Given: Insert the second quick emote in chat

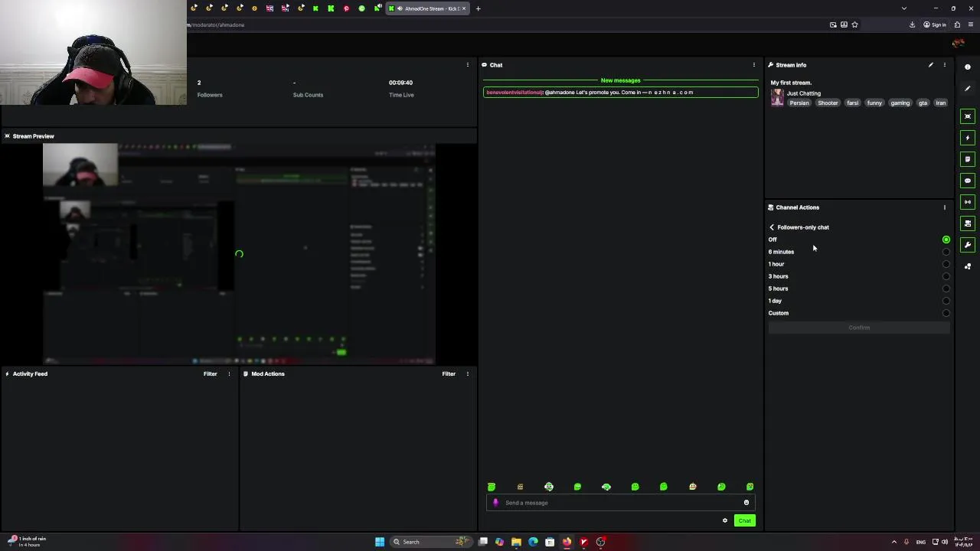Looking at the screenshot, I should [521, 487].
